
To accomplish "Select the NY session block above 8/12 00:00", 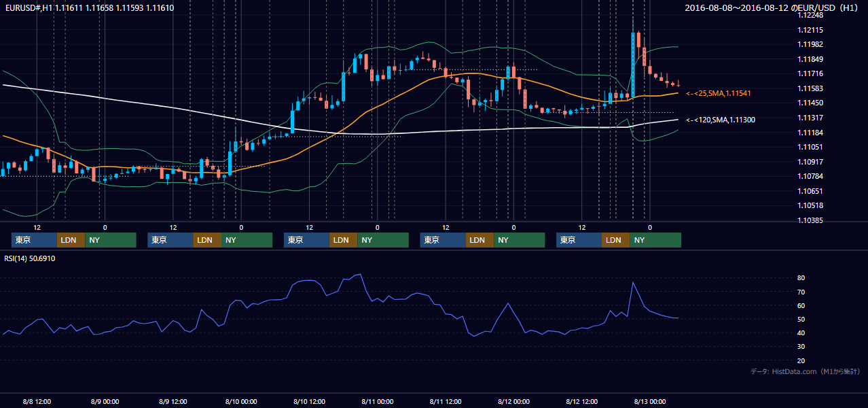I will [520, 240].
